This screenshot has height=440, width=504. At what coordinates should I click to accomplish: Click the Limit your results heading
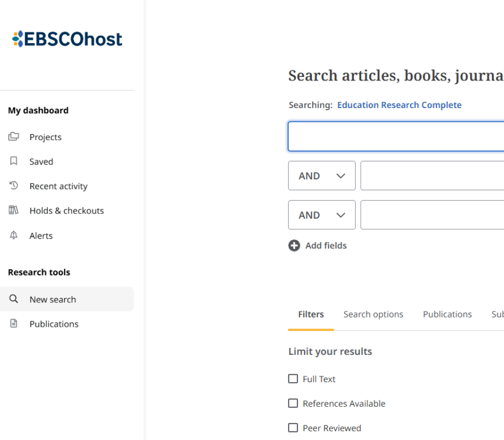pos(330,351)
